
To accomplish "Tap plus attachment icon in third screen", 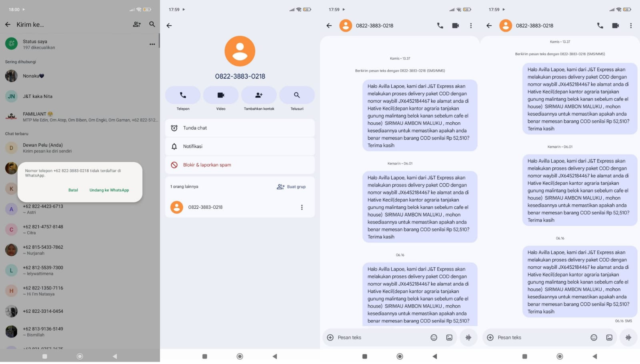I will [330, 338].
